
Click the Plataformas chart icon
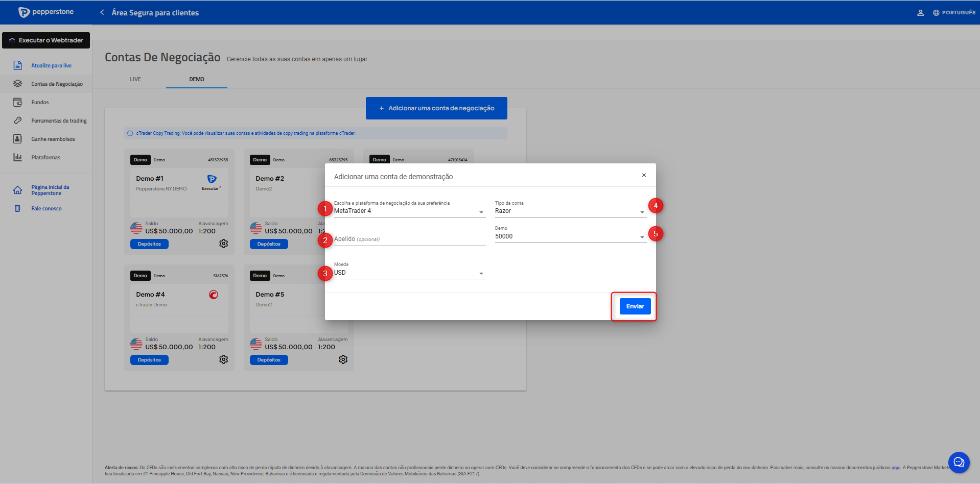[17, 157]
